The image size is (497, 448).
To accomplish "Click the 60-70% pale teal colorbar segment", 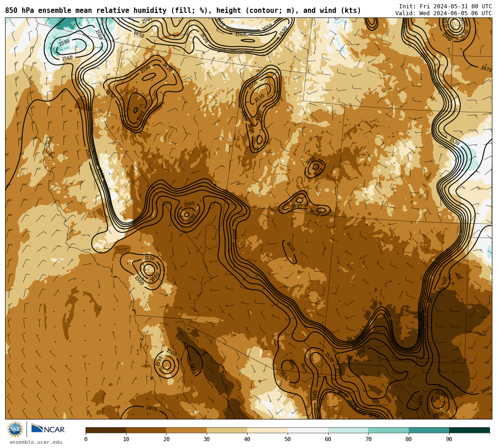I will click(x=348, y=430).
